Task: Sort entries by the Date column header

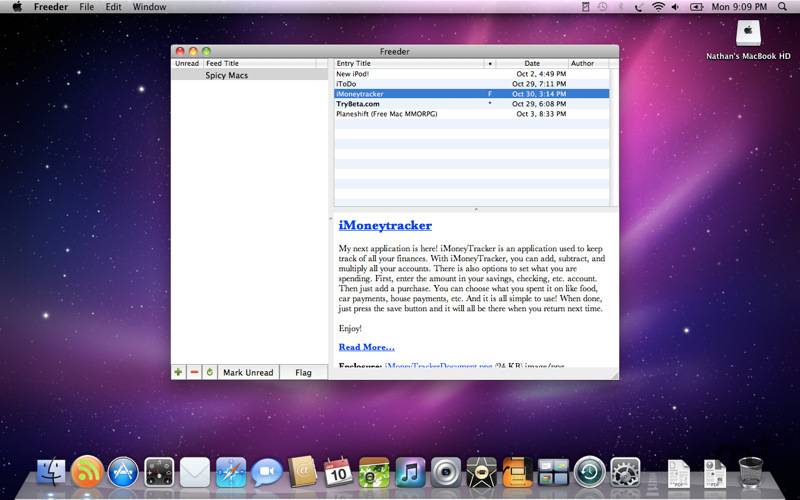Action: pos(532,63)
